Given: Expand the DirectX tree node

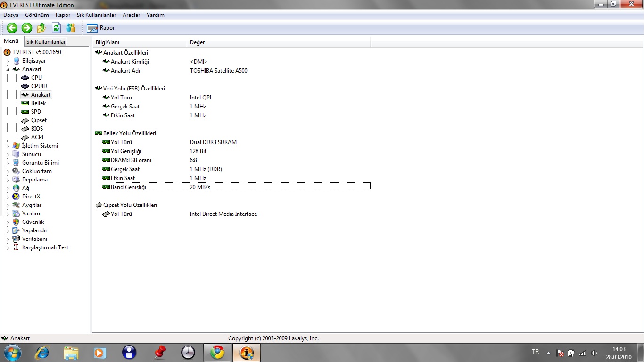Looking at the screenshot, I should pyautogui.click(x=8, y=197).
